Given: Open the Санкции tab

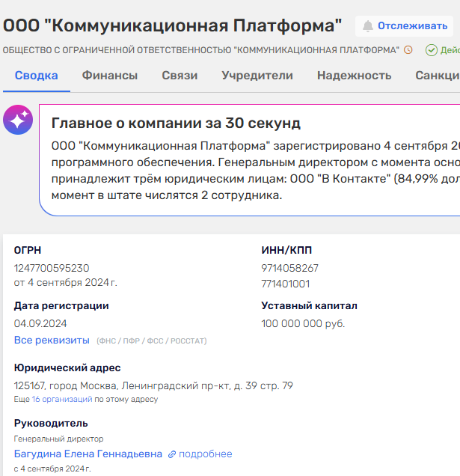Looking at the screenshot, I should tap(438, 76).
